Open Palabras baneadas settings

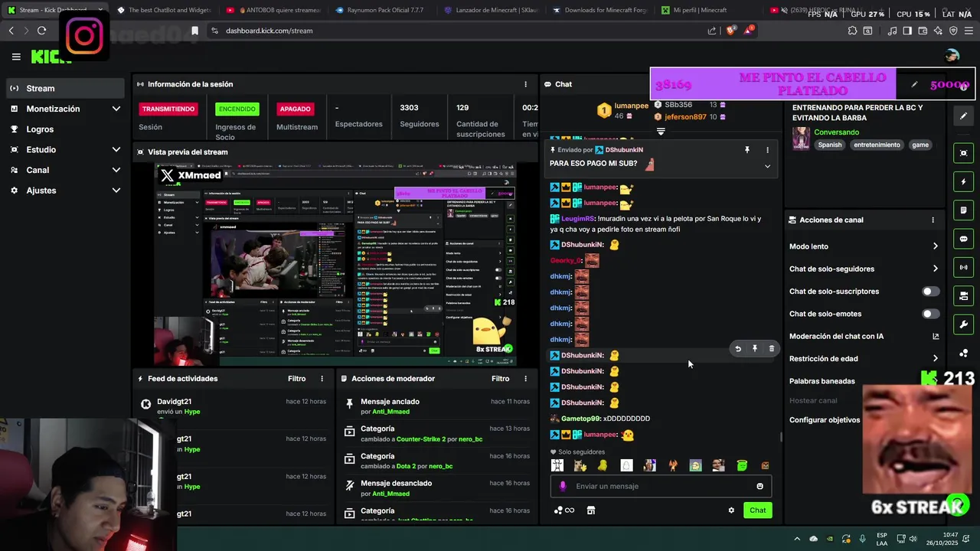tap(822, 381)
